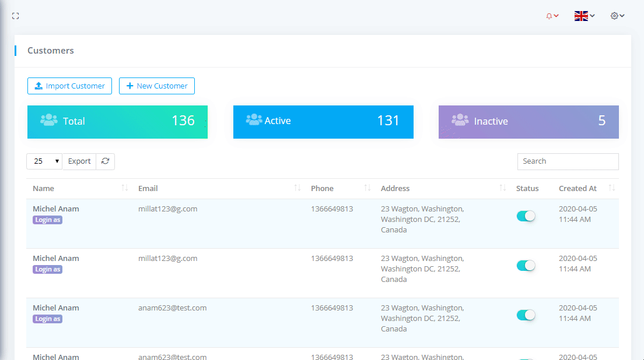Open the UK flag language dropdown
Screen dimensions: 644x360
(584, 16)
